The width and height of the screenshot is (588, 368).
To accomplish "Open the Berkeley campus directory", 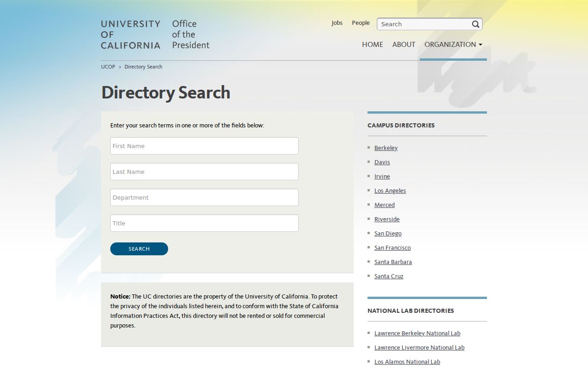I will [386, 148].
